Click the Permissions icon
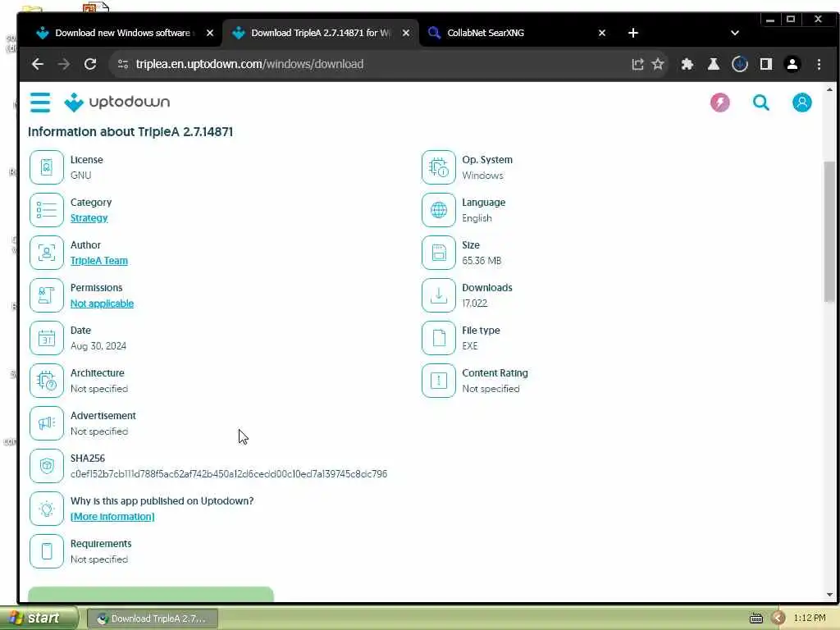Viewport: 840px width, 630px height. pyautogui.click(x=47, y=295)
